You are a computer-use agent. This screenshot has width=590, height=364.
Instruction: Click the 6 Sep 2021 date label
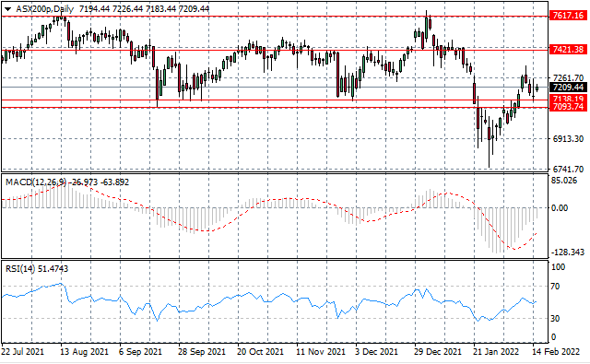coord(140,352)
